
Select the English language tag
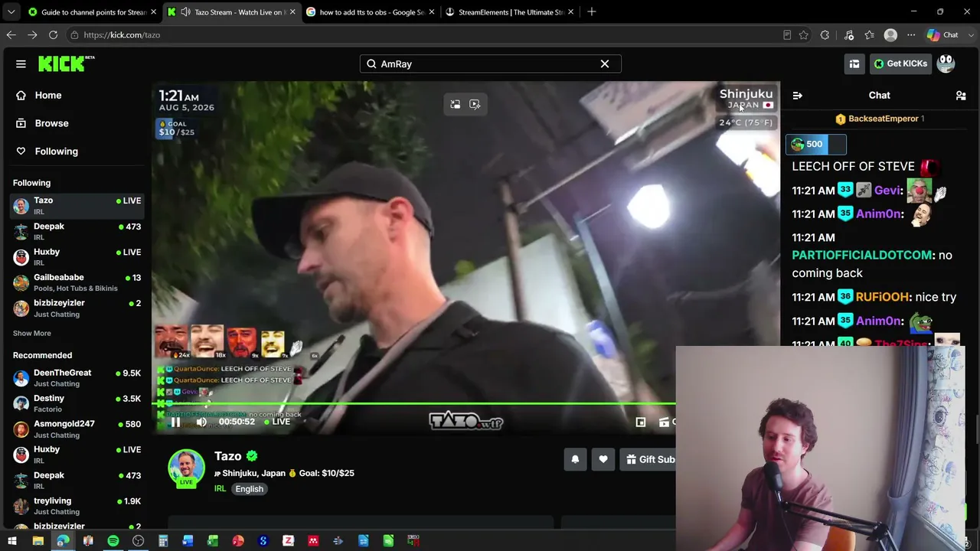click(249, 489)
